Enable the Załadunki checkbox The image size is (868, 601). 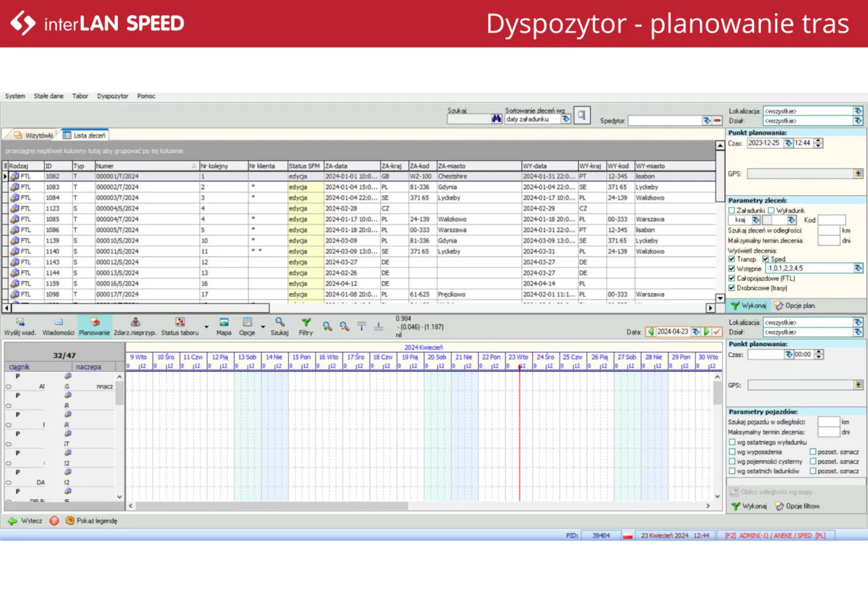pos(731,210)
